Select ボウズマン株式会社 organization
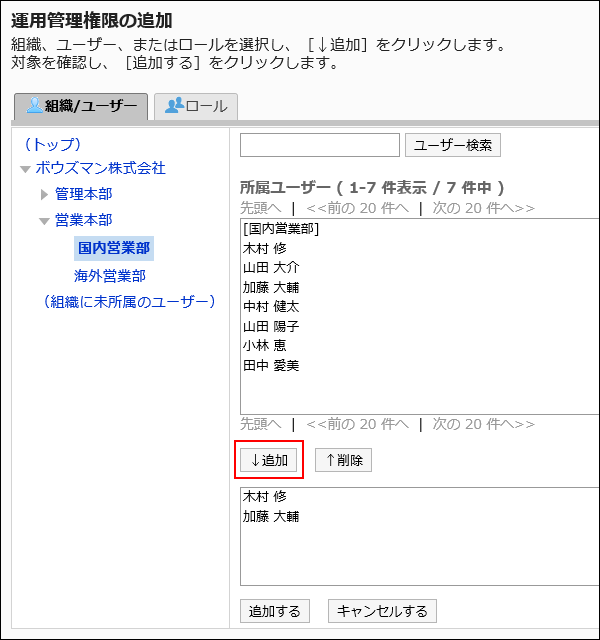 tap(100, 168)
